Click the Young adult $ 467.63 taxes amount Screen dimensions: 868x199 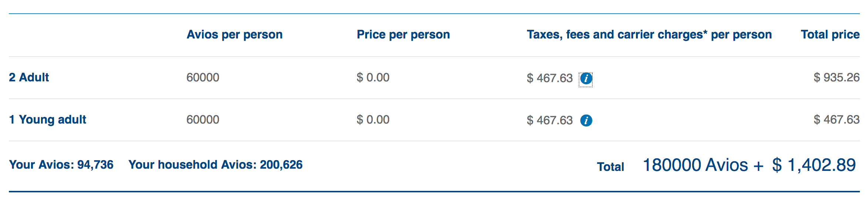pos(549,120)
